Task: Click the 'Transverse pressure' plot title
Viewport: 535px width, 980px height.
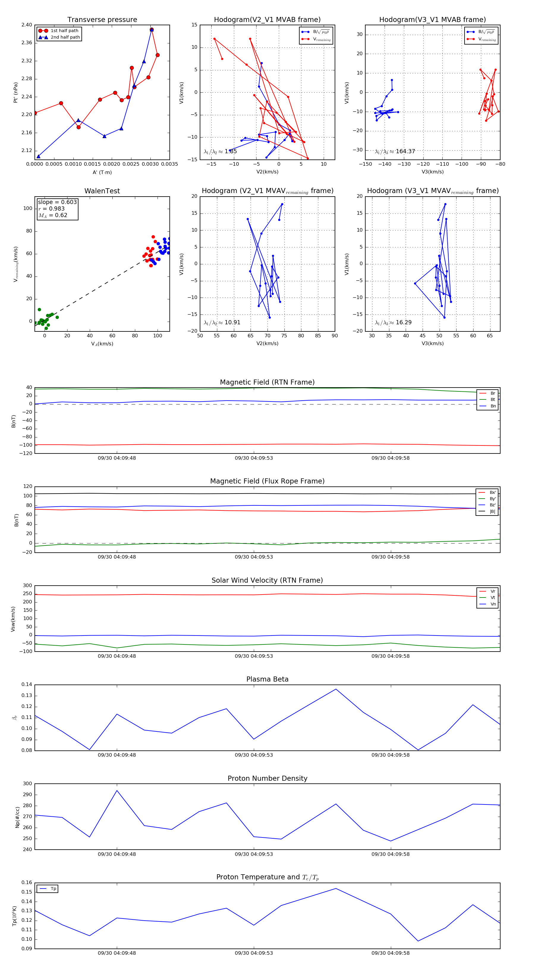Action: click(102, 20)
